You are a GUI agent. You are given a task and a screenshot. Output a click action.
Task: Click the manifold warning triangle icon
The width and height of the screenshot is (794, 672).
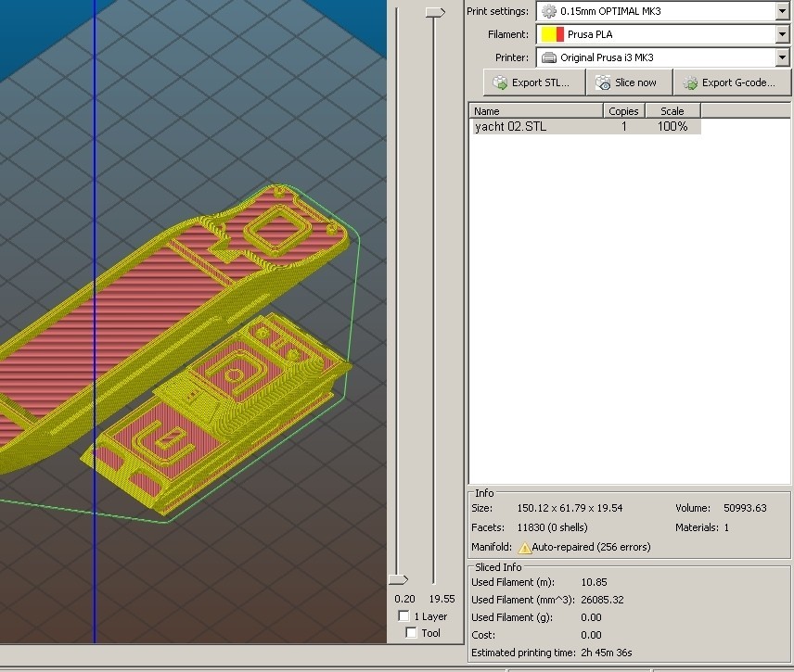tap(524, 548)
